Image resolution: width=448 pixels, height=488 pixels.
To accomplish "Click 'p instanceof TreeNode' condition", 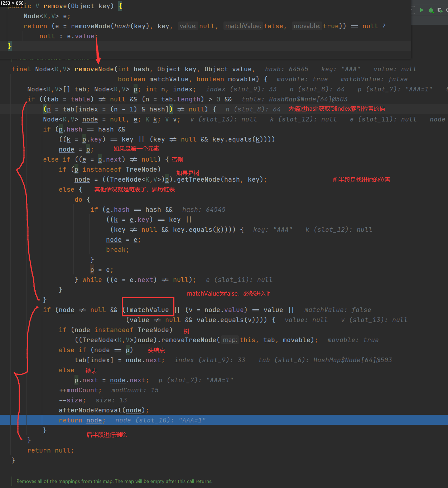I will [x=116, y=169].
